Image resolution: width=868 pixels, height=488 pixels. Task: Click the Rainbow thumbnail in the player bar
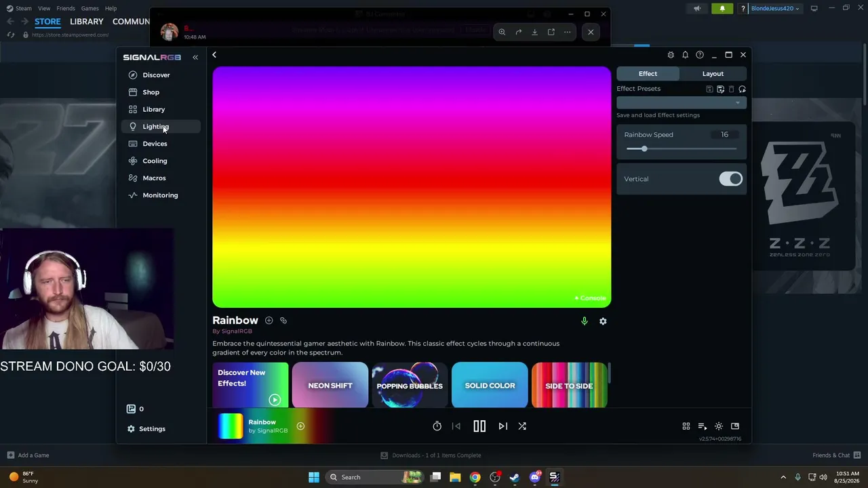click(231, 426)
